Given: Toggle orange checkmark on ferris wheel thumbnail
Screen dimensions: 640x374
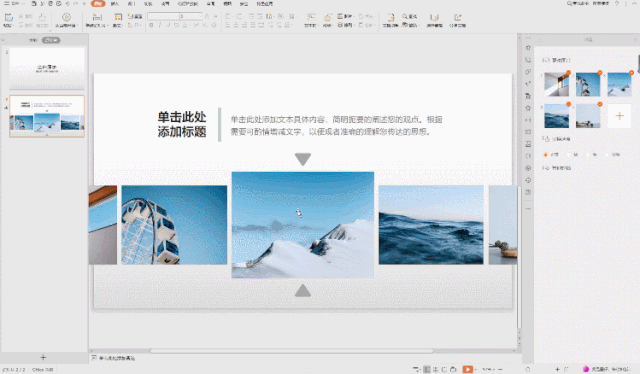Looking at the screenshot, I should [600, 73].
